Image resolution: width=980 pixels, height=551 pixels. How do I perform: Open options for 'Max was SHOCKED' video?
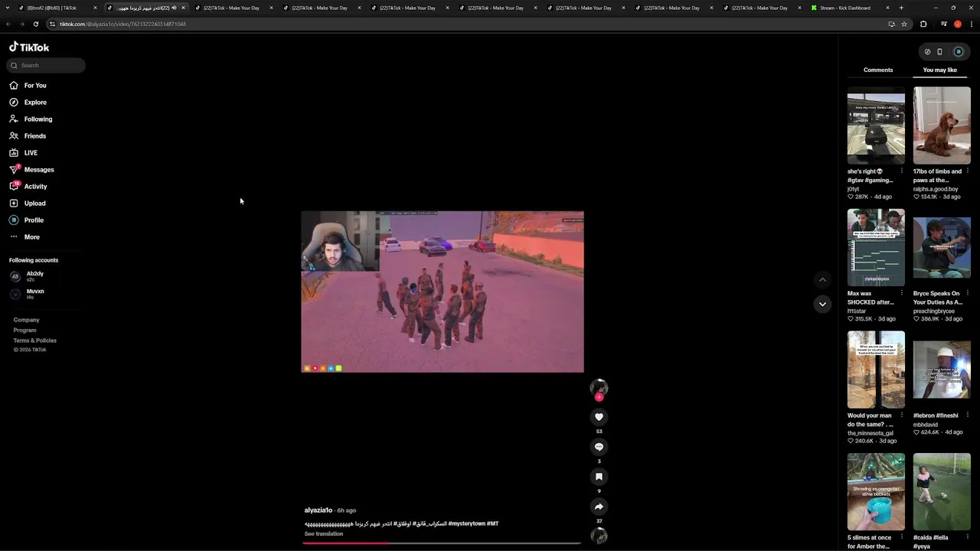coord(901,293)
